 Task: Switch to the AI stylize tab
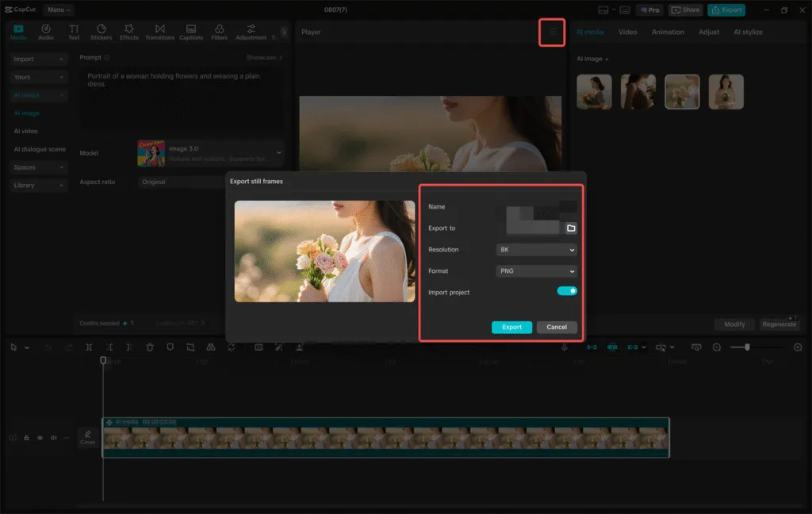coord(747,33)
